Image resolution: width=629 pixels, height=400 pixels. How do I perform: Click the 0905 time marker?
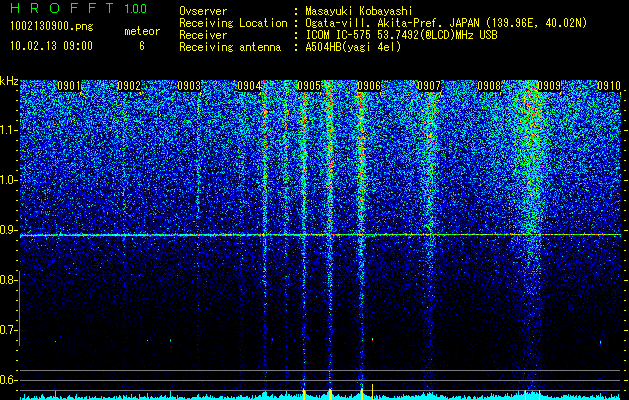tap(309, 86)
